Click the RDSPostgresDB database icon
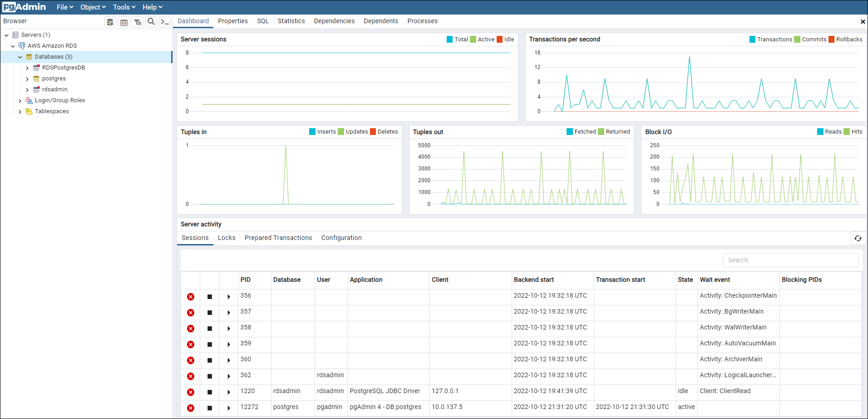 click(36, 68)
